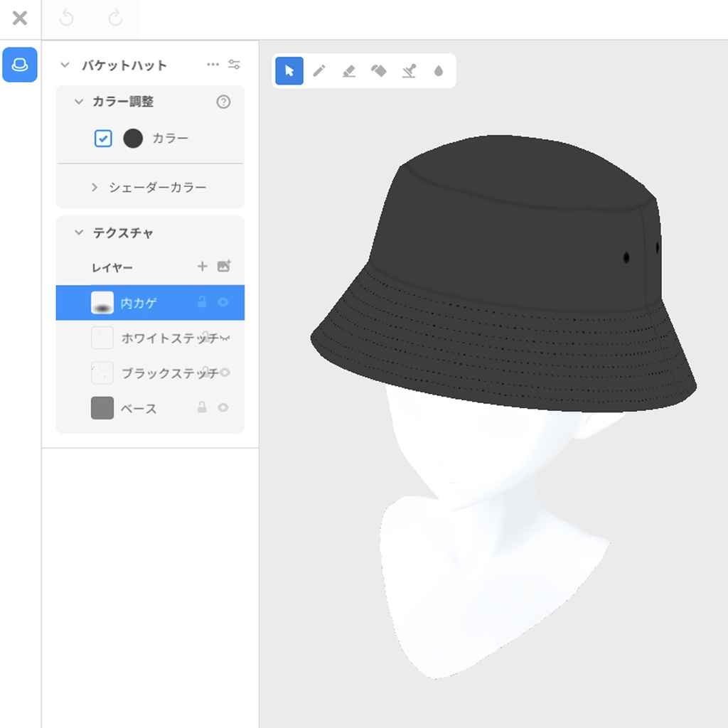
Task: Open the more options menu for バケットハット
Action: pos(213,65)
